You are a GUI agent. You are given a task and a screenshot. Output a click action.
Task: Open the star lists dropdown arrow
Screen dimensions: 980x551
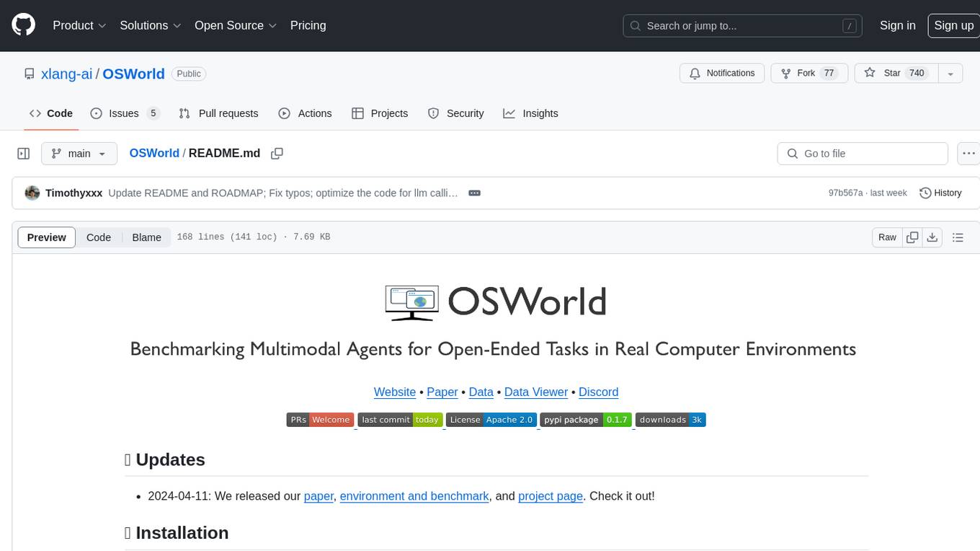click(950, 73)
